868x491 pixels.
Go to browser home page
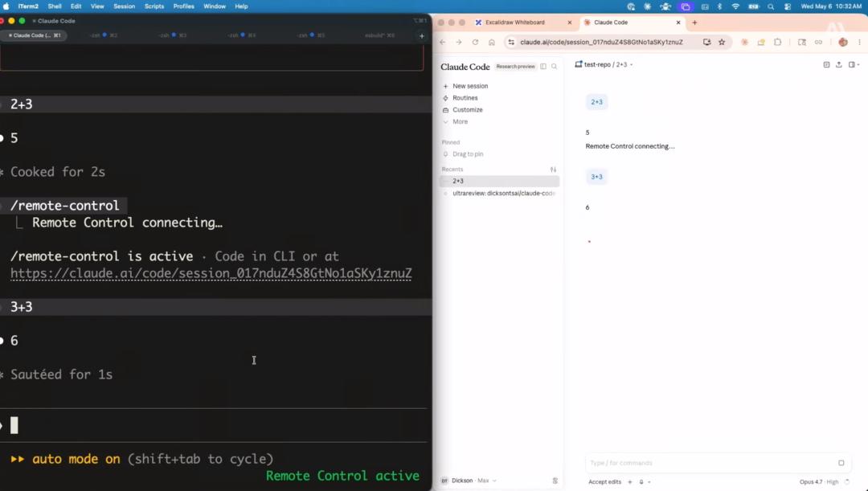click(492, 42)
